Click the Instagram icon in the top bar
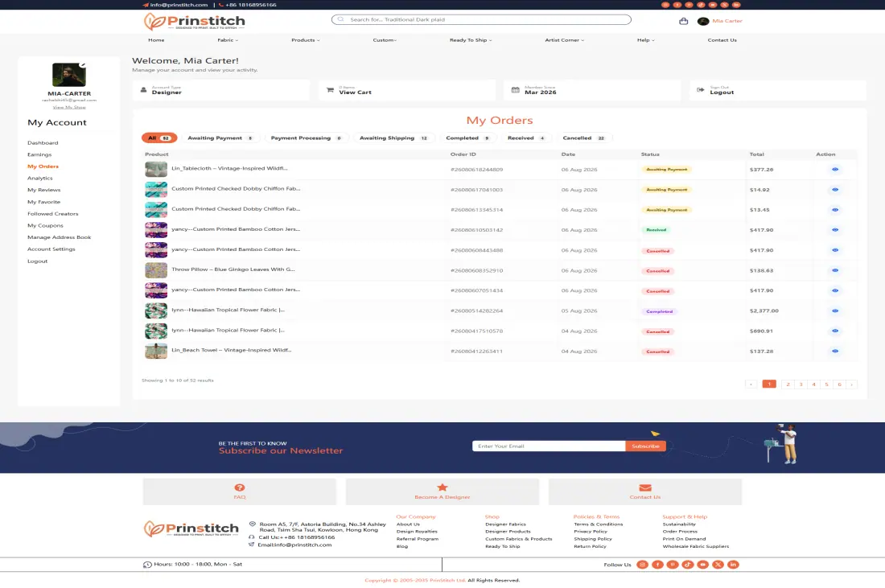885x588 pixels. coord(665,5)
